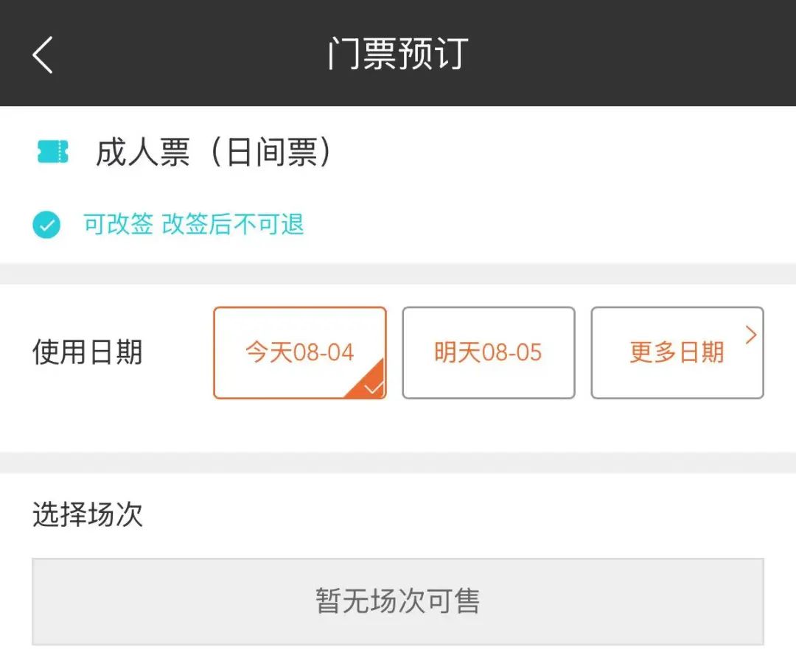Tap the 成人票 ticket name text

(143, 153)
